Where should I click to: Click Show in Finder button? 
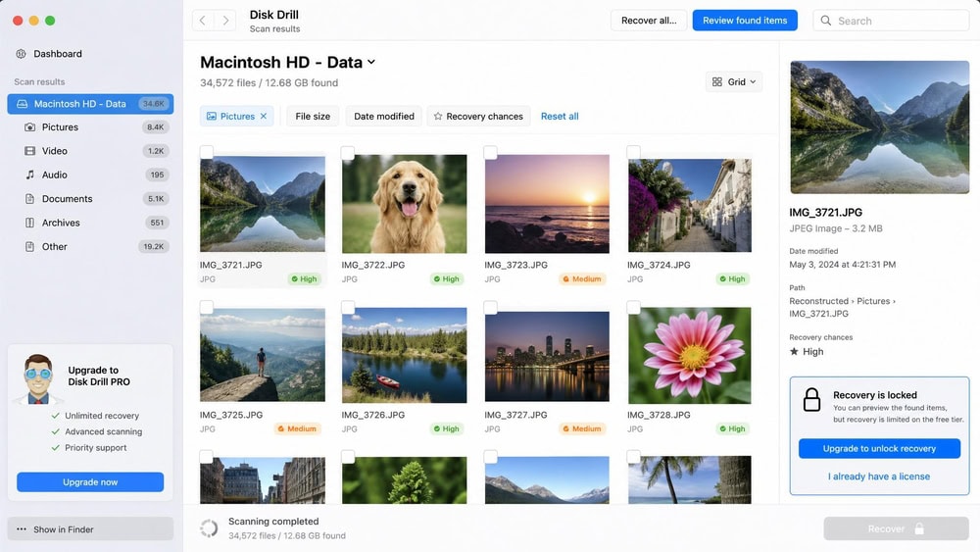click(90, 528)
